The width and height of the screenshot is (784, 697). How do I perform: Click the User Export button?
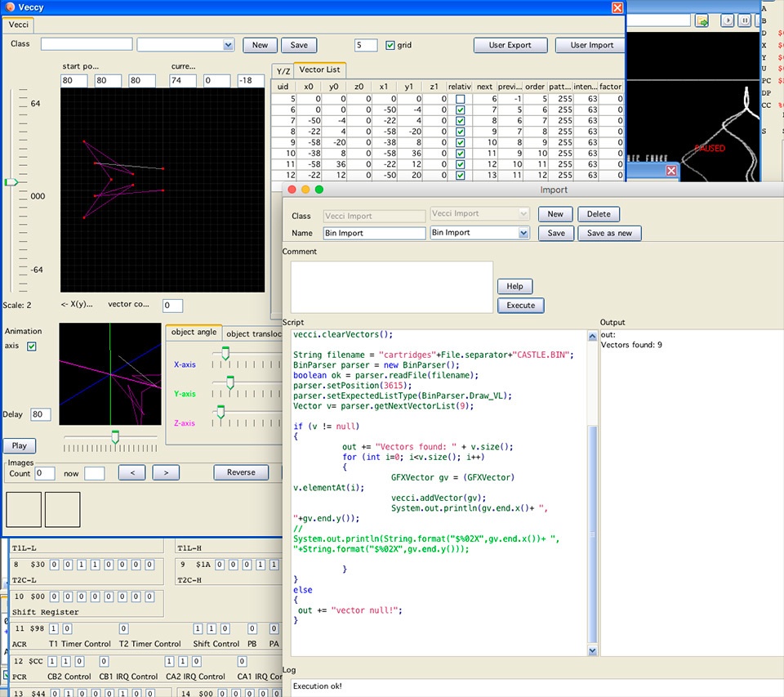pos(509,45)
